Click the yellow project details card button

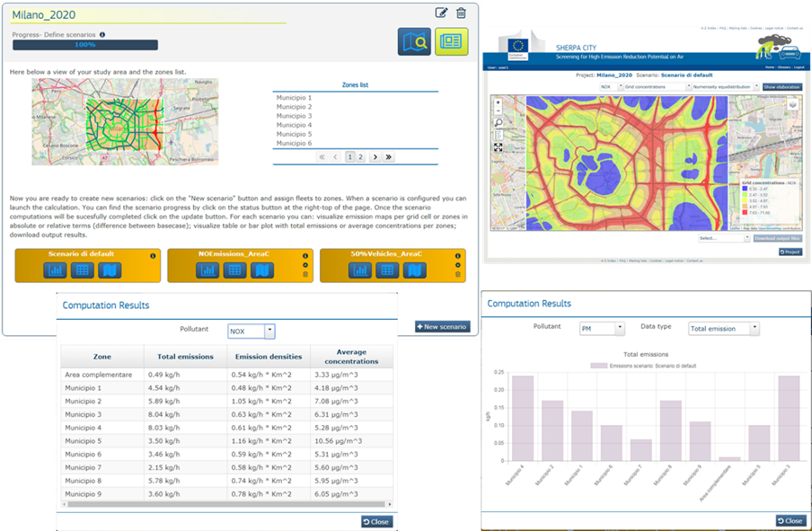pos(452,41)
